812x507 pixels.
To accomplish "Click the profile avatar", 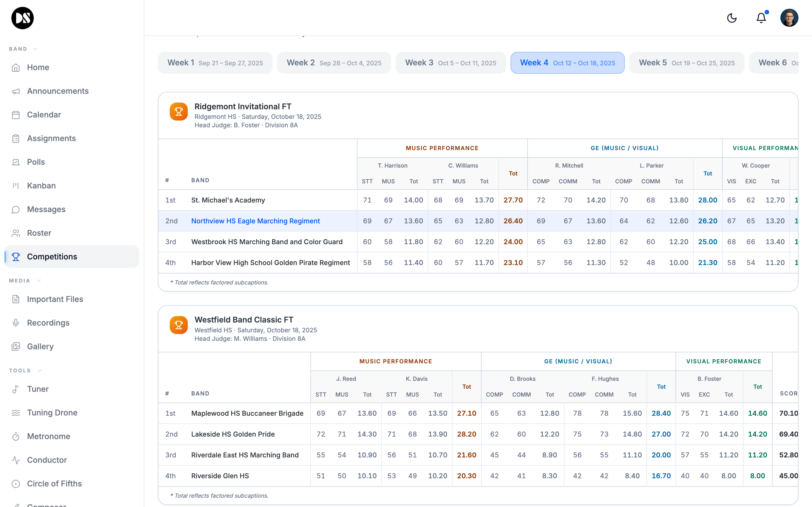I will 789,18.
